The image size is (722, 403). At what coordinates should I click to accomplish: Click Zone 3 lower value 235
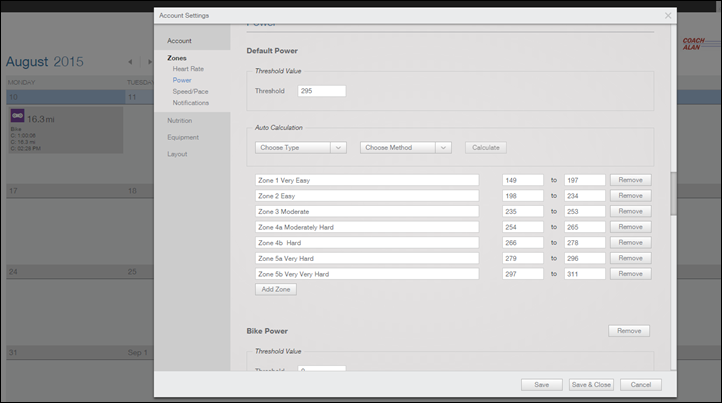(x=523, y=211)
